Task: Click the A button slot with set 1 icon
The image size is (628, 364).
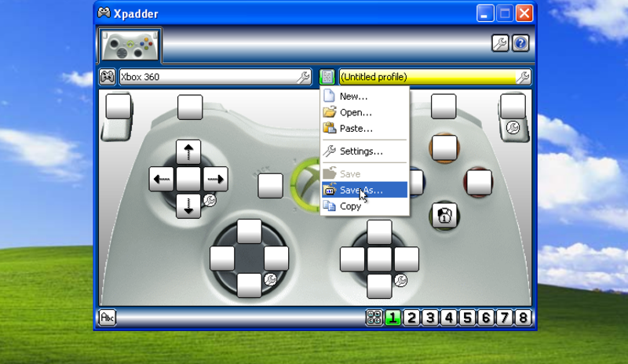Action: (x=444, y=216)
